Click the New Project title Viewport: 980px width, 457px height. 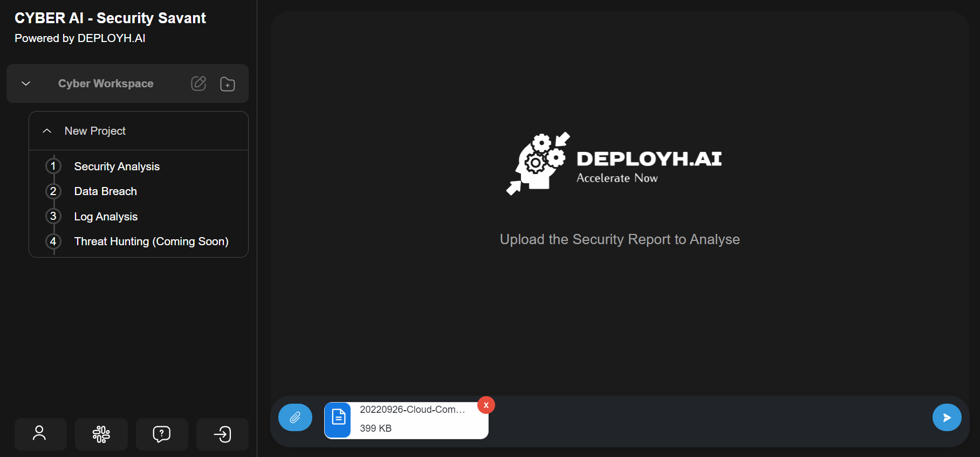95,131
